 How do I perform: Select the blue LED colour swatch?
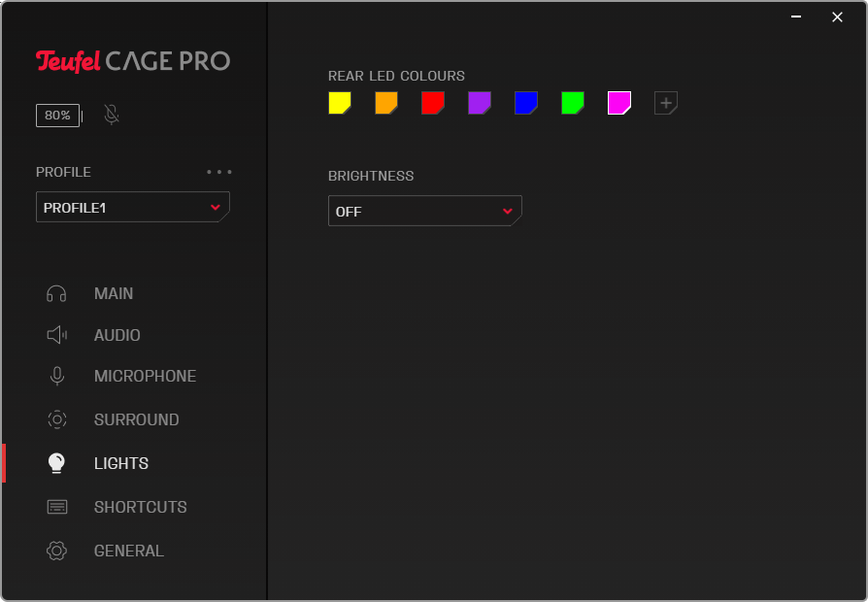526,103
